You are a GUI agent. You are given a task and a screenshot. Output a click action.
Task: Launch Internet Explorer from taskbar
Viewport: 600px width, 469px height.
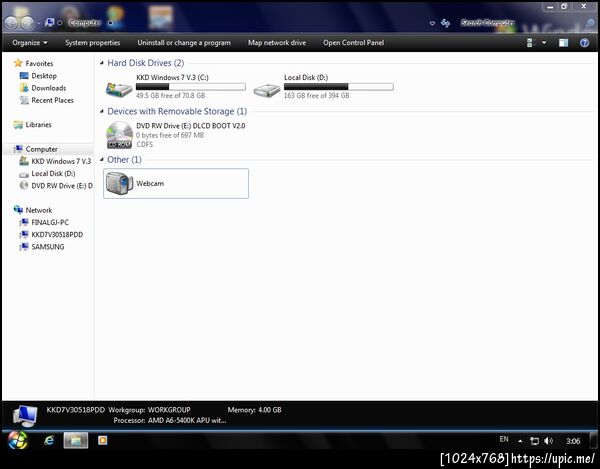(x=49, y=441)
